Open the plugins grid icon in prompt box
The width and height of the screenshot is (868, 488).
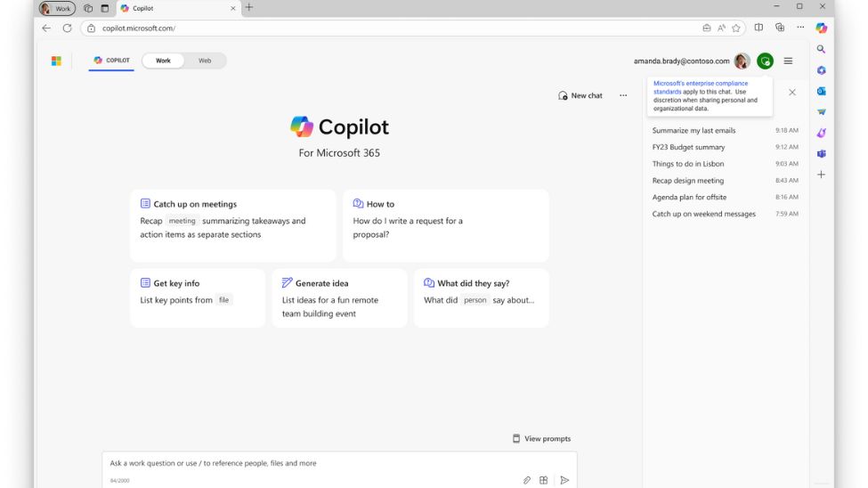pyautogui.click(x=544, y=480)
